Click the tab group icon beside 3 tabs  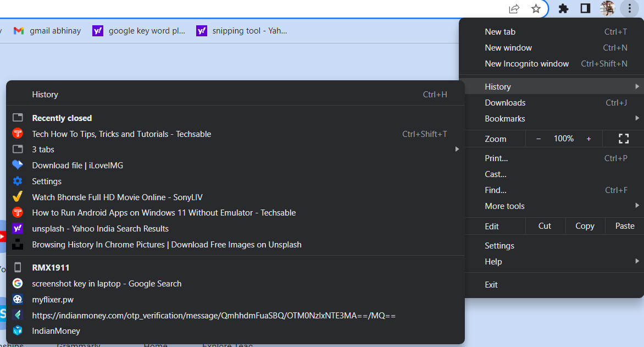(x=18, y=149)
